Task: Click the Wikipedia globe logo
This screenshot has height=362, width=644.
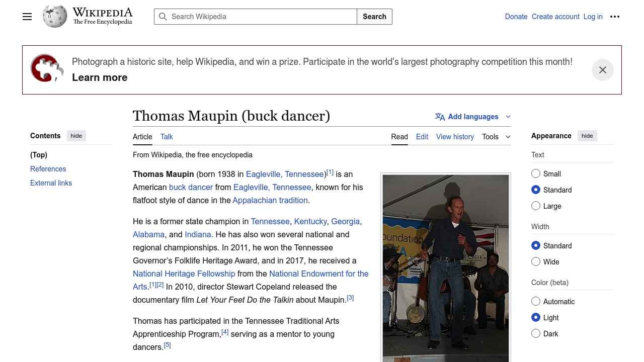Action: click(x=55, y=17)
